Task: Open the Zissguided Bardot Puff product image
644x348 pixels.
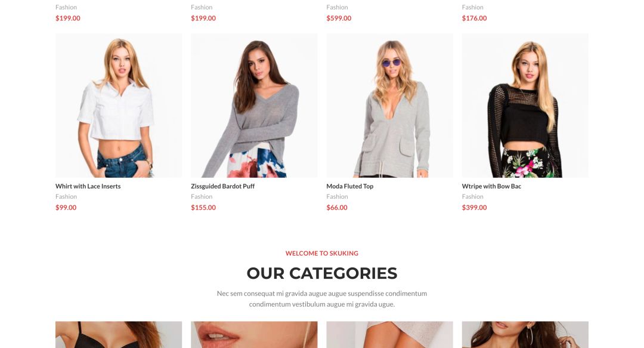Action: [x=254, y=106]
